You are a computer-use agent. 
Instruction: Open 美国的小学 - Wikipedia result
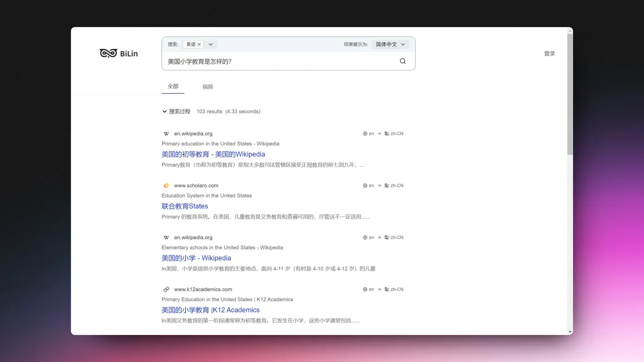tap(196, 258)
